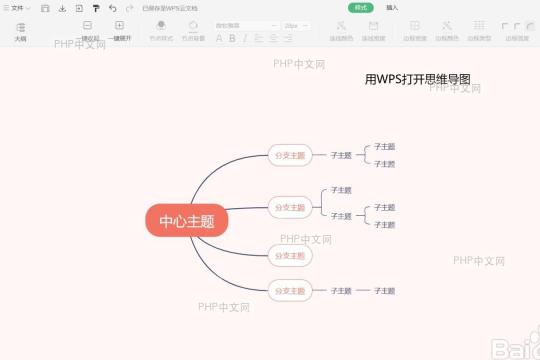The image size is (540, 360).
Task: Collapse all nodes with 一键收起
Action: point(87,31)
